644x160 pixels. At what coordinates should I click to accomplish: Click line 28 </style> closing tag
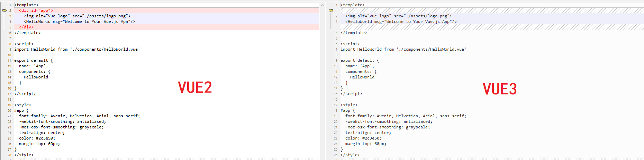24,155
